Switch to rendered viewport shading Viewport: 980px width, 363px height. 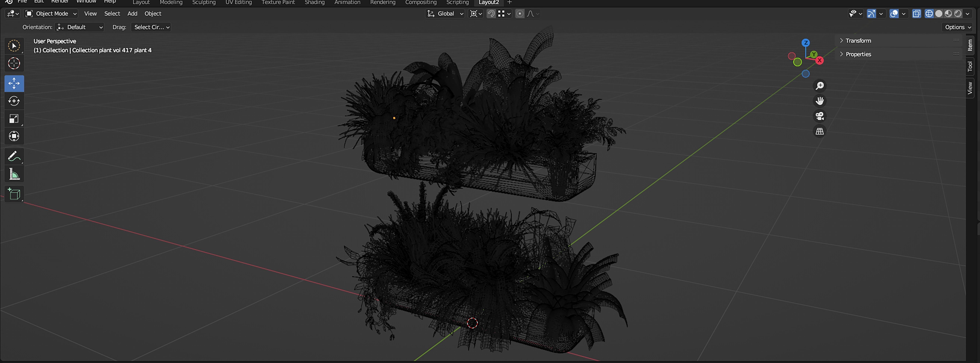pyautogui.click(x=957, y=14)
